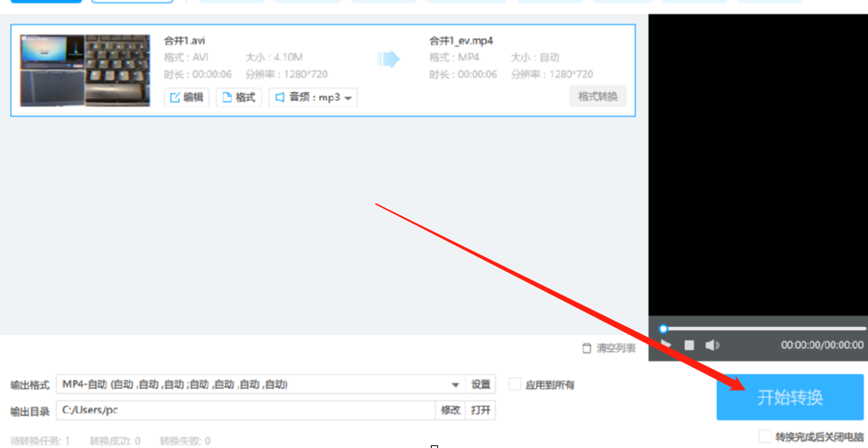Click the source file name 合并1.avi

pos(185,40)
